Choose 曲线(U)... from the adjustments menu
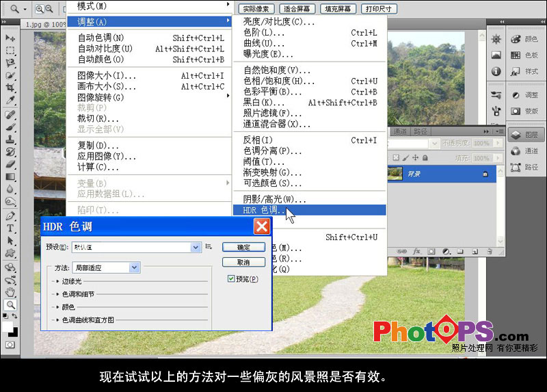 point(310,44)
